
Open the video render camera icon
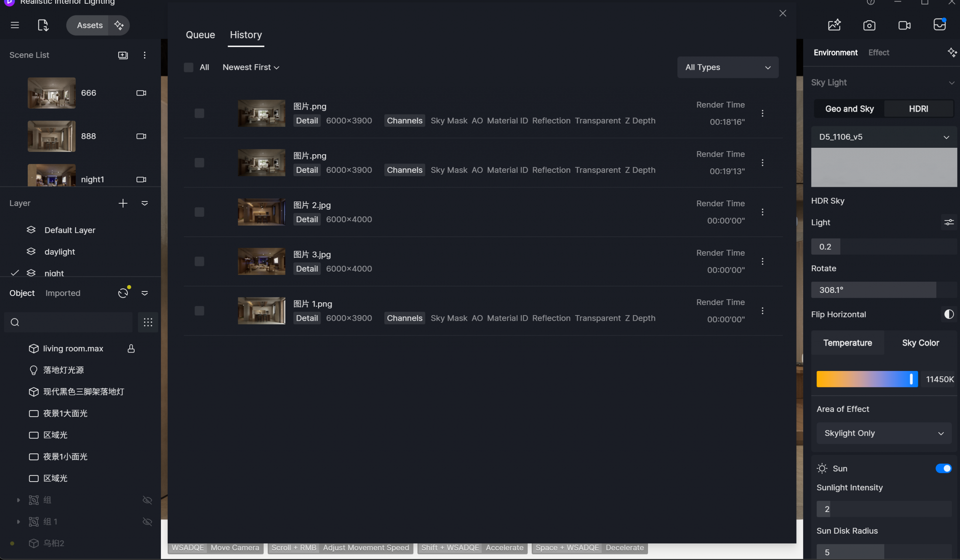coord(904,26)
